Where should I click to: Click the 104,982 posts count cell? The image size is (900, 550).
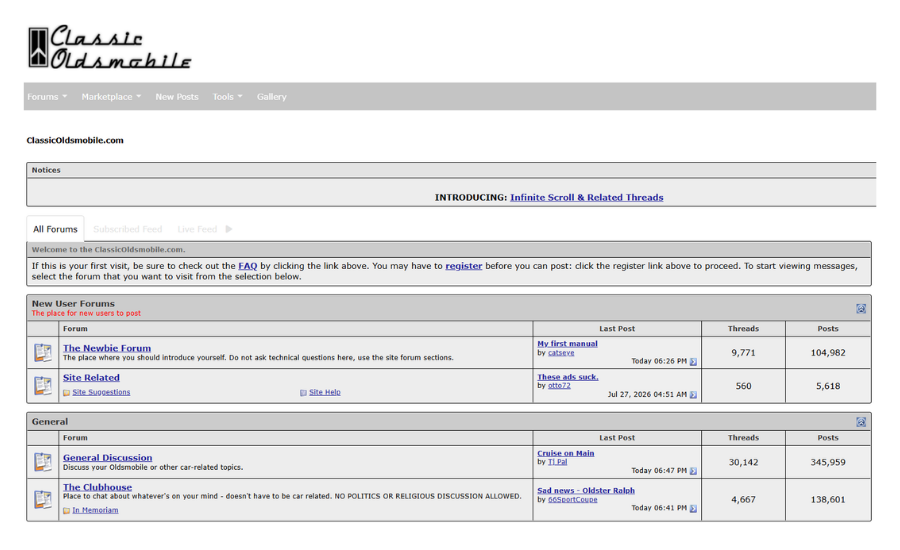click(828, 353)
